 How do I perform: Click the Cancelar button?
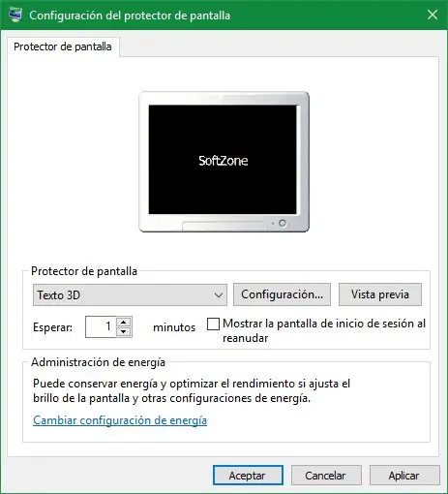coord(326,476)
